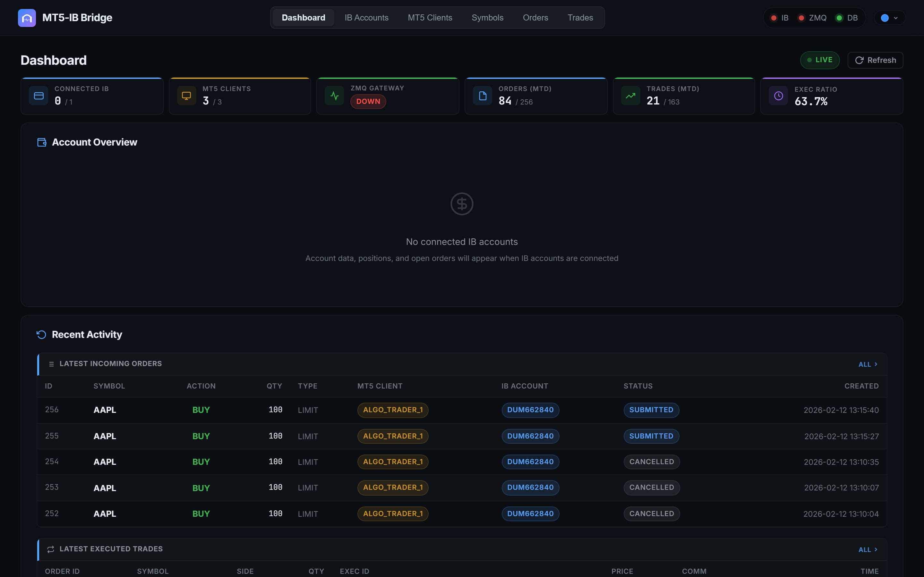This screenshot has height=577, width=924.
Task: Click the ZMQ Gateway activity pulse icon
Action: [x=334, y=96]
